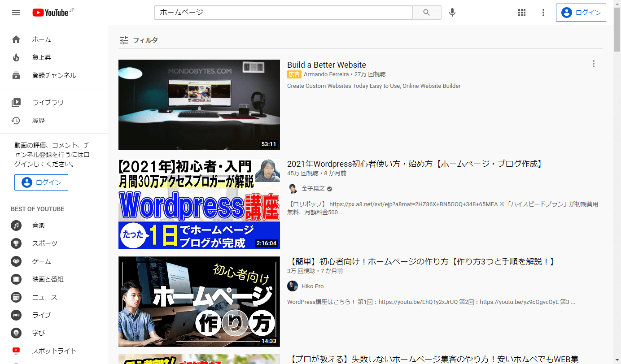Open Build a Better Website ad thumbnail
The image size is (621, 364).
(x=199, y=105)
